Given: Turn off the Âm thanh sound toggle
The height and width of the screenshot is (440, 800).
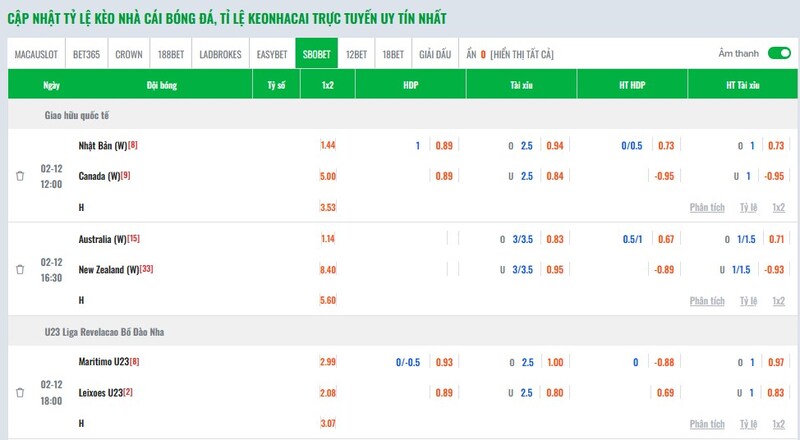Looking at the screenshot, I should tap(776, 53).
